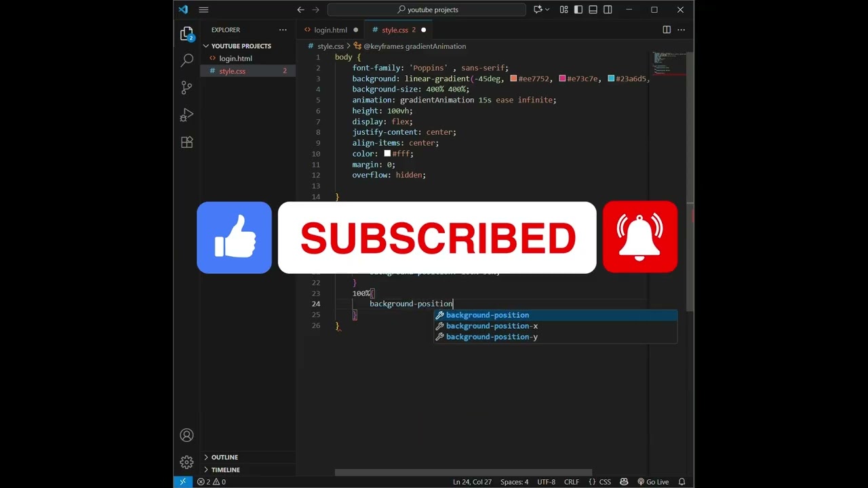The width and height of the screenshot is (868, 488).
Task: Click the VS Code logo icon
Action: coord(183,9)
